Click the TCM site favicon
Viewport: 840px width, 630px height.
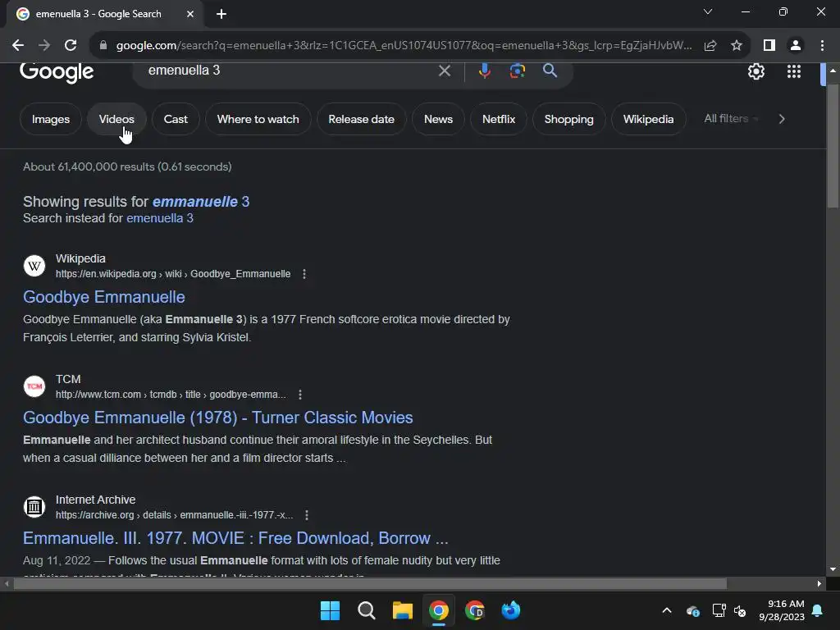pyautogui.click(x=34, y=386)
